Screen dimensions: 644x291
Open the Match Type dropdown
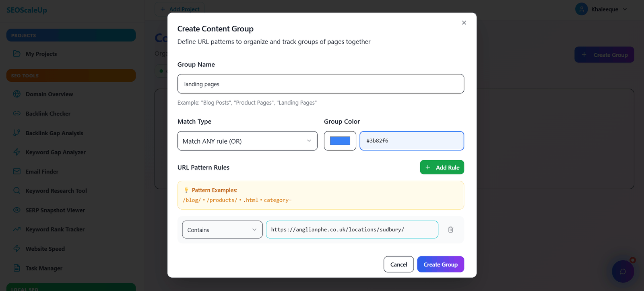[247, 141]
